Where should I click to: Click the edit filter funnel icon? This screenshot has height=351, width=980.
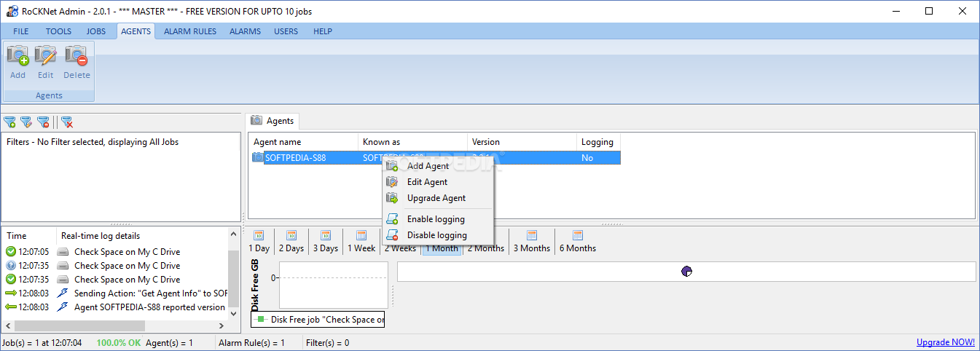(26, 122)
